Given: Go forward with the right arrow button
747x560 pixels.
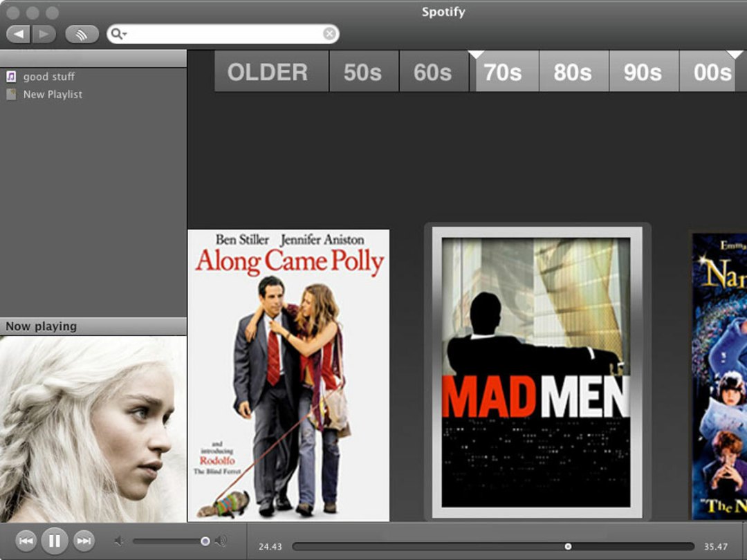Looking at the screenshot, I should [x=44, y=34].
